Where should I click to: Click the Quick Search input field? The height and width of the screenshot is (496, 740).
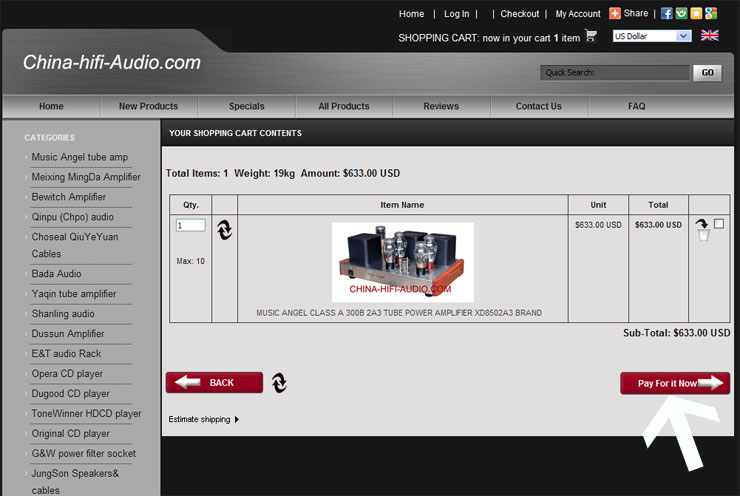[x=615, y=73]
